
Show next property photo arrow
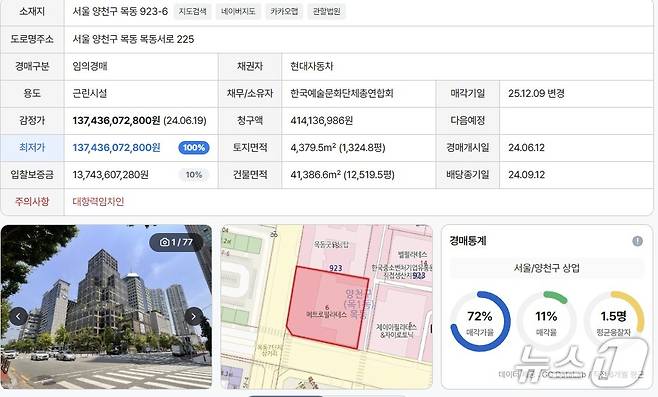tap(193, 316)
